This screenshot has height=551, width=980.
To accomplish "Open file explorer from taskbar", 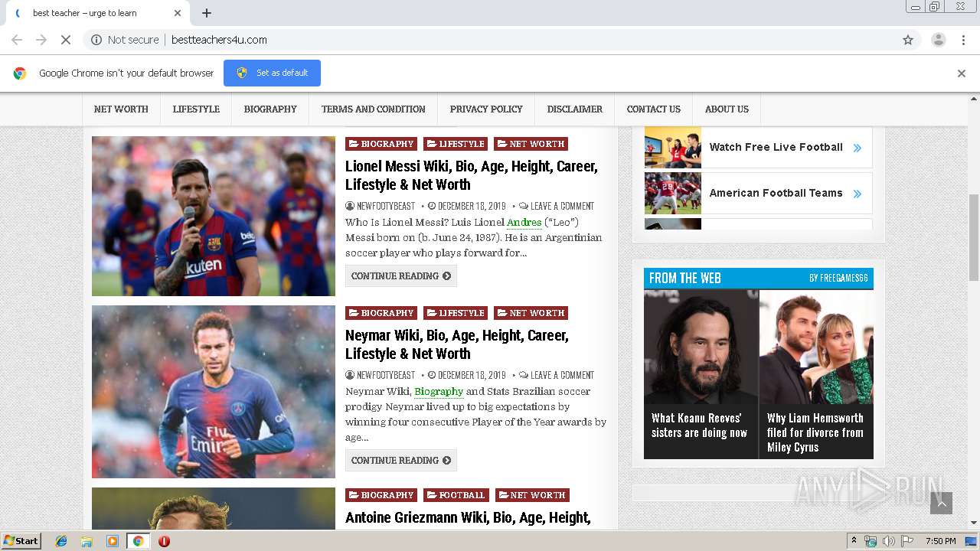I will (x=87, y=541).
